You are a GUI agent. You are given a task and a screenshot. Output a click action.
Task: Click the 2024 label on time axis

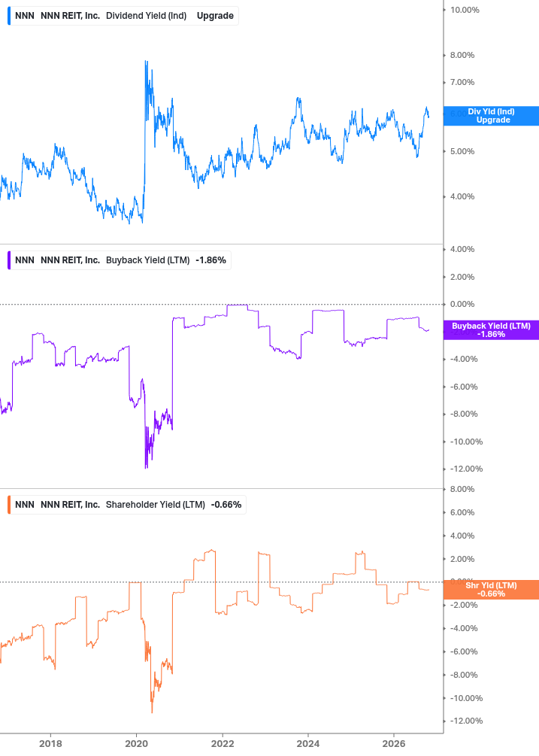tap(308, 743)
